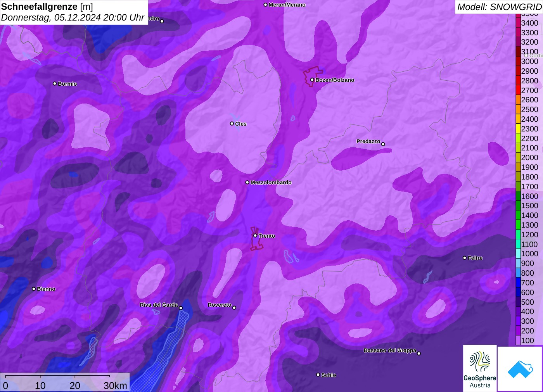
Task: Click the blue cloud house logo
Action: (520, 369)
